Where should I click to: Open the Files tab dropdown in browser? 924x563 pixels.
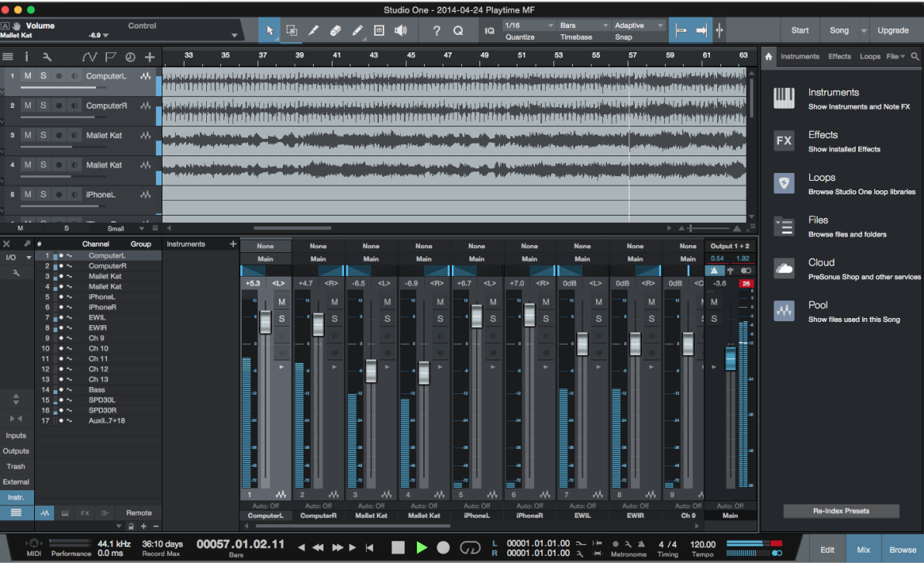[x=896, y=56]
